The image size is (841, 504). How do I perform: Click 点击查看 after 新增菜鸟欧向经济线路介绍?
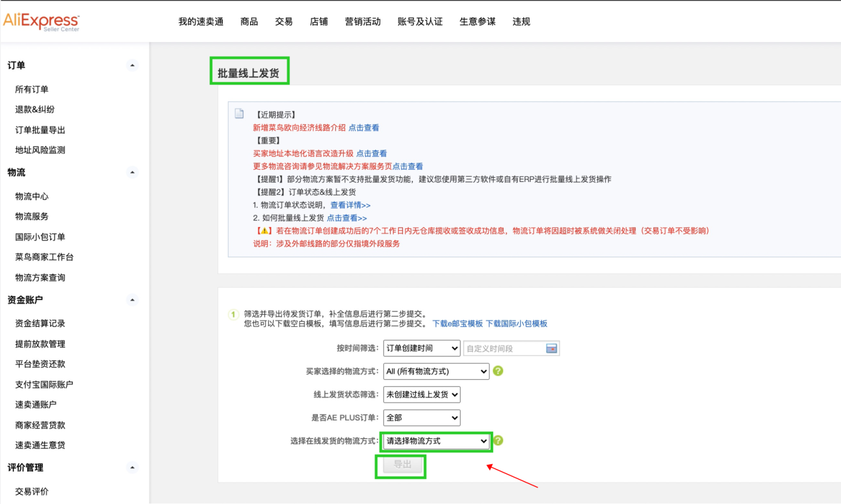(x=364, y=128)
